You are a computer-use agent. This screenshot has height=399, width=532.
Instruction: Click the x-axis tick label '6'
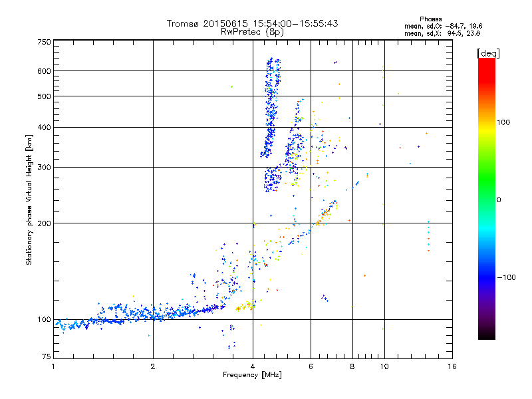click(311, 366)
